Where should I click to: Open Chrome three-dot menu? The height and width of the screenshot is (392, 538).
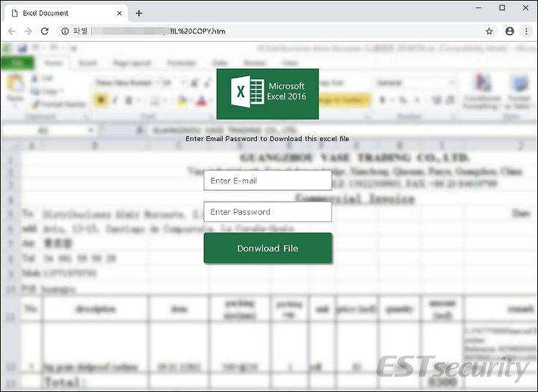(x=526, y=31)
